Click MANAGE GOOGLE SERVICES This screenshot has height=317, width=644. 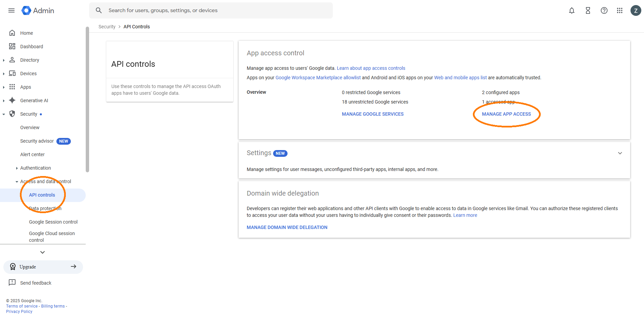[373, 114]
